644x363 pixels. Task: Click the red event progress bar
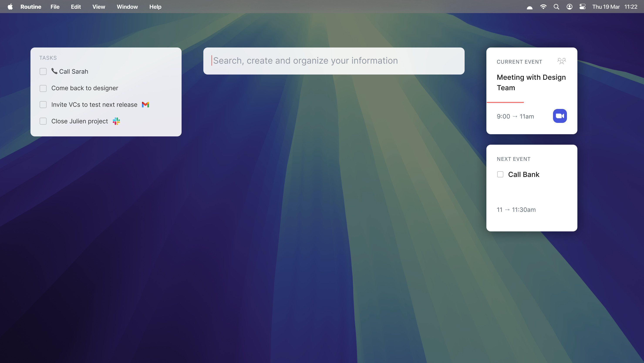pos(505,102)
